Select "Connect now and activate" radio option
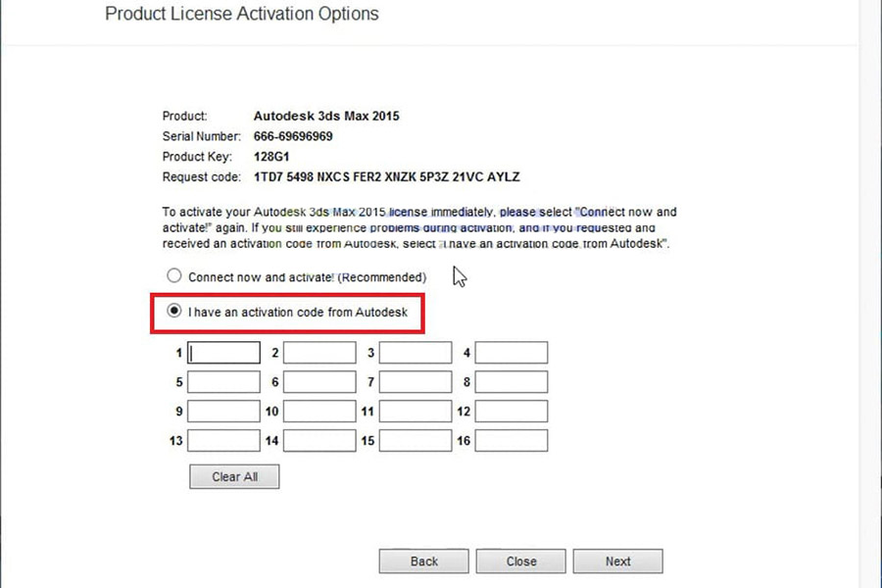 tap(174, 276)
